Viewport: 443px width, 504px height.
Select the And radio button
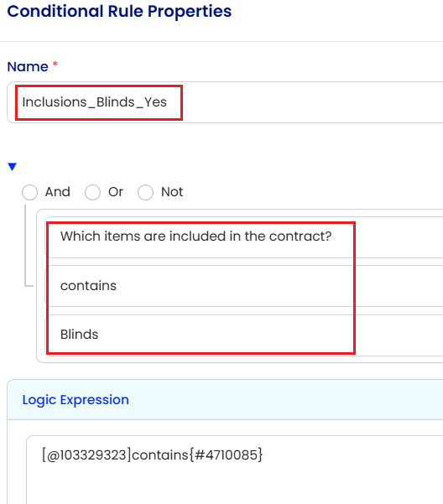click(30, 192)
